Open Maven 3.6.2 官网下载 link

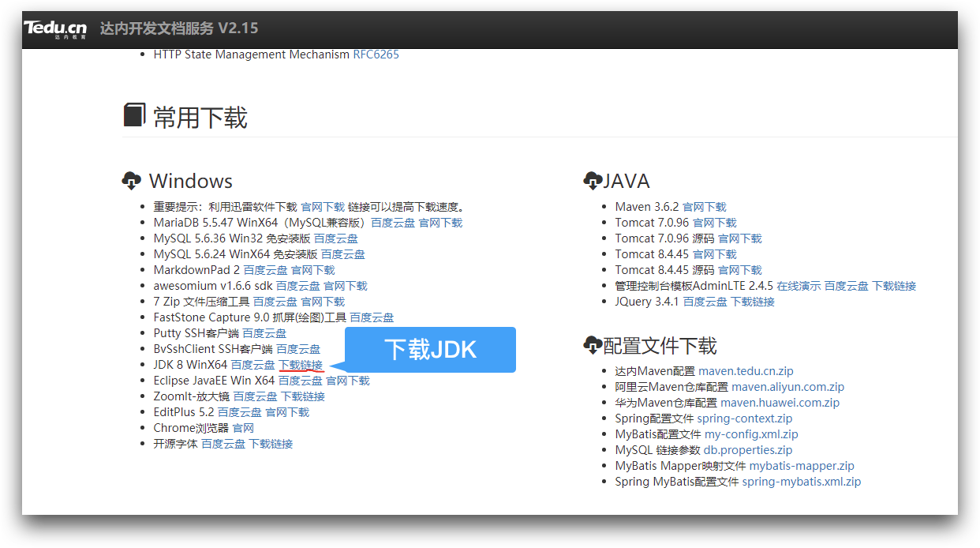click(x=705, y=207)
